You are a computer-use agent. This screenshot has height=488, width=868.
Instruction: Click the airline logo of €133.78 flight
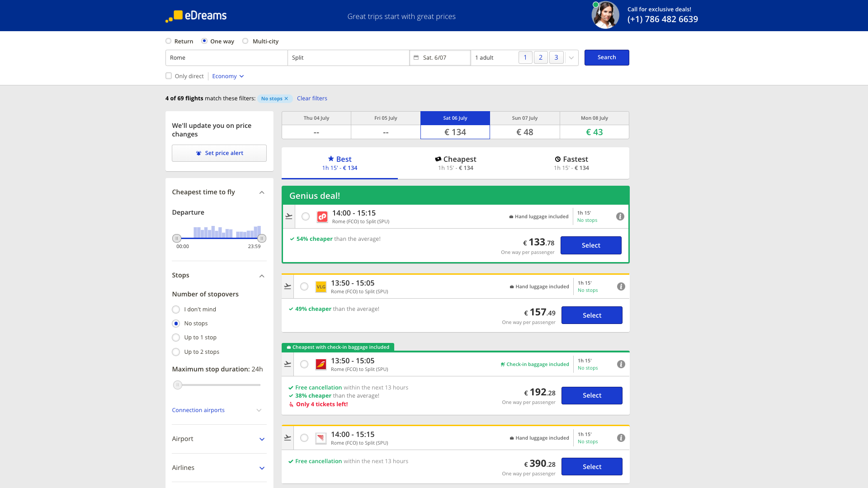tap(322, 217)
